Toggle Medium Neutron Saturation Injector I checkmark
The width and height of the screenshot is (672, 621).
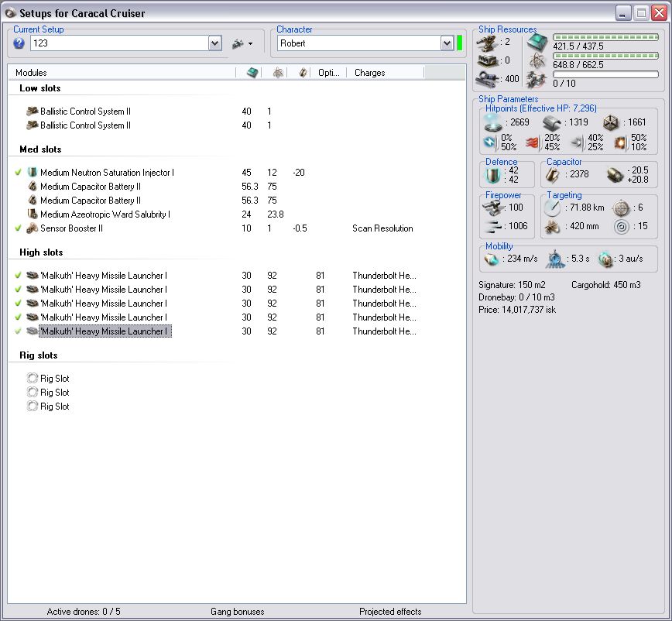coord(18,173)
